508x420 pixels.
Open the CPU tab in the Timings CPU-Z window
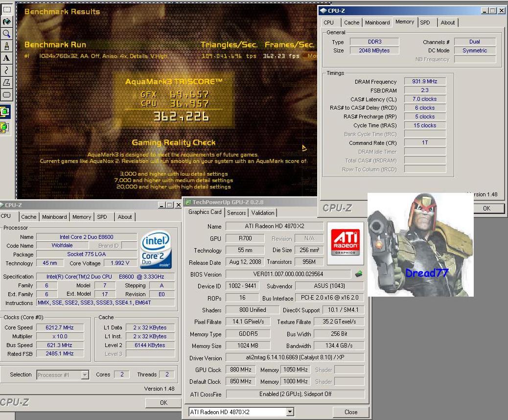coord(328,23)
